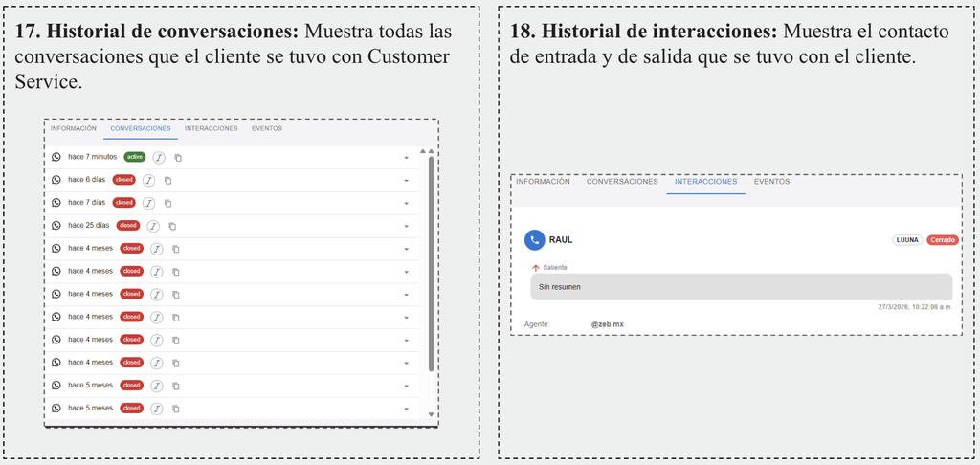Open info icon on hace 7 minutos row
The image size is (980, 465).
(159, 157)
